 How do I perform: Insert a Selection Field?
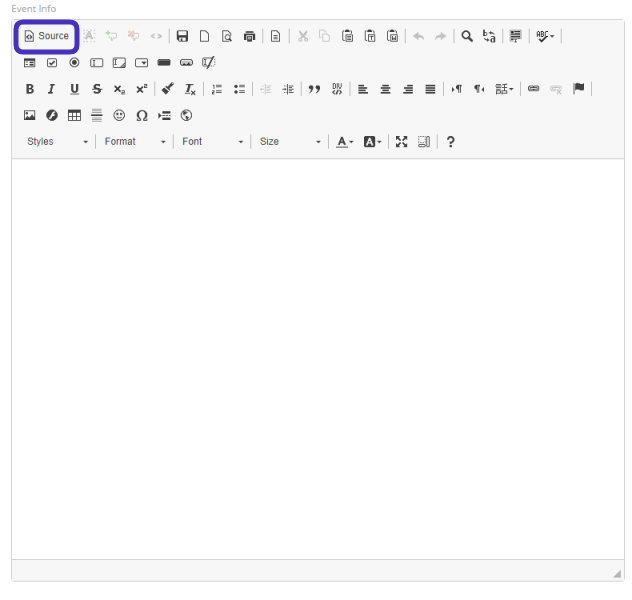point(141,62)
